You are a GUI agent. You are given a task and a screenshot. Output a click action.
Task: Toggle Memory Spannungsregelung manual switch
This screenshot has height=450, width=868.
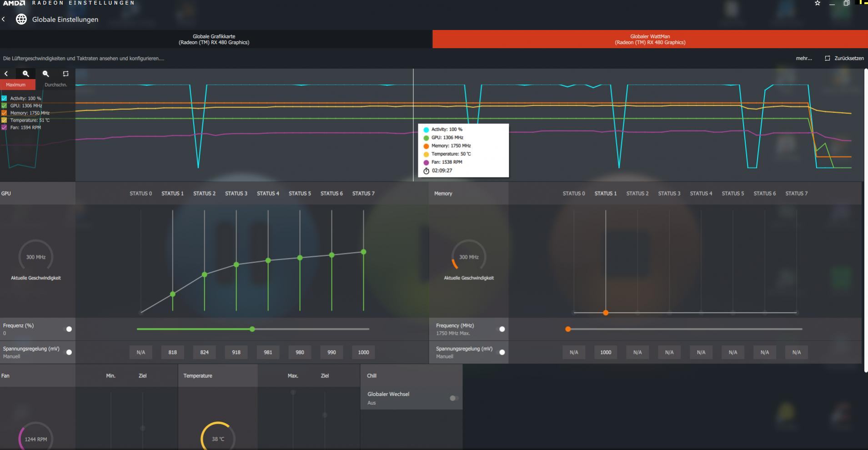(x=502, y=352)
